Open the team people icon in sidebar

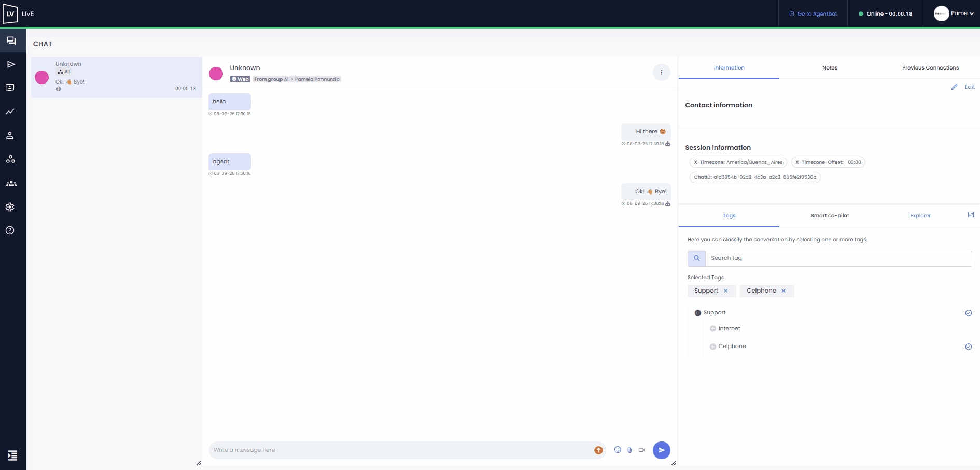point(11,183)
